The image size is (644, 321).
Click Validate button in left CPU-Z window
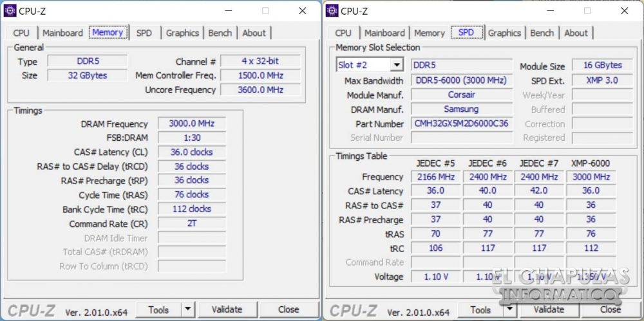(x=227, y=310)
